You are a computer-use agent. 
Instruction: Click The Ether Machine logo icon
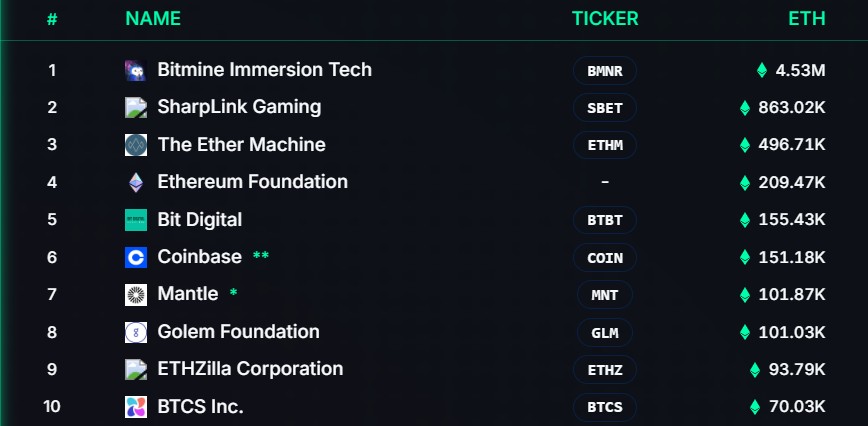(x=135, y=145)
